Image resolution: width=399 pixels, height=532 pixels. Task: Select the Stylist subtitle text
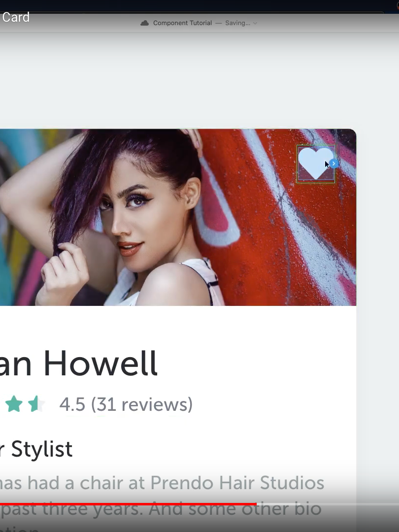point(36,450)
